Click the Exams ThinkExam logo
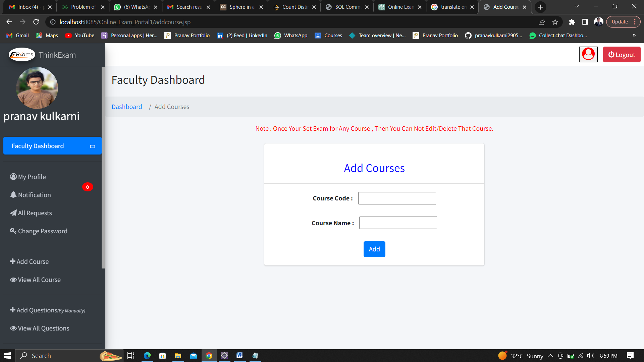The width and height of the screenshot is (644, 362). coord(22,55)
